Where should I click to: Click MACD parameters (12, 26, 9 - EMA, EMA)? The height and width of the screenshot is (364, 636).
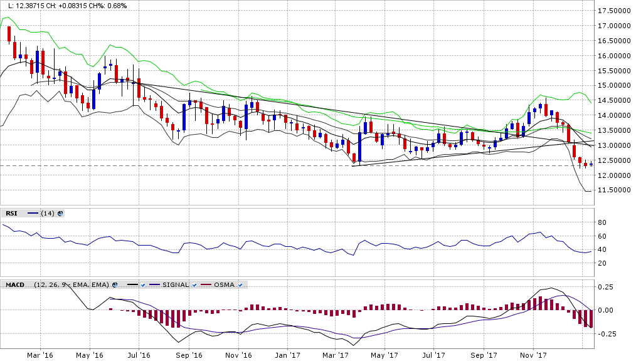[x=72, y=285]
